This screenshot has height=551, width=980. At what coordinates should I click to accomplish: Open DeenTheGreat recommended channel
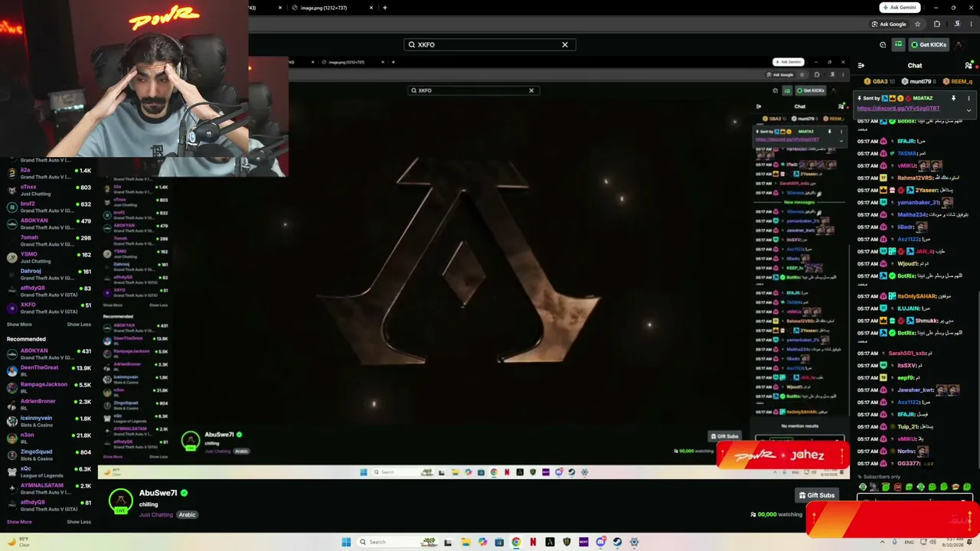(48, 370)
